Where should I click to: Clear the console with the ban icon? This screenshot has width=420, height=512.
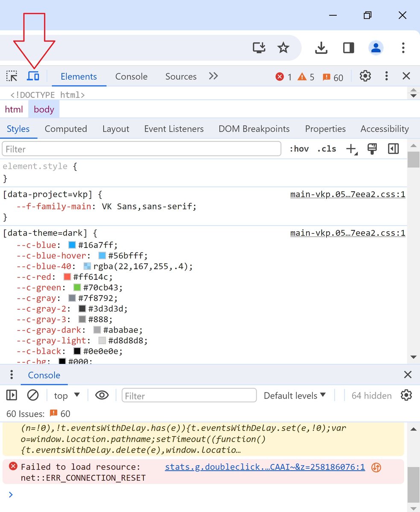tap(33, 396)
